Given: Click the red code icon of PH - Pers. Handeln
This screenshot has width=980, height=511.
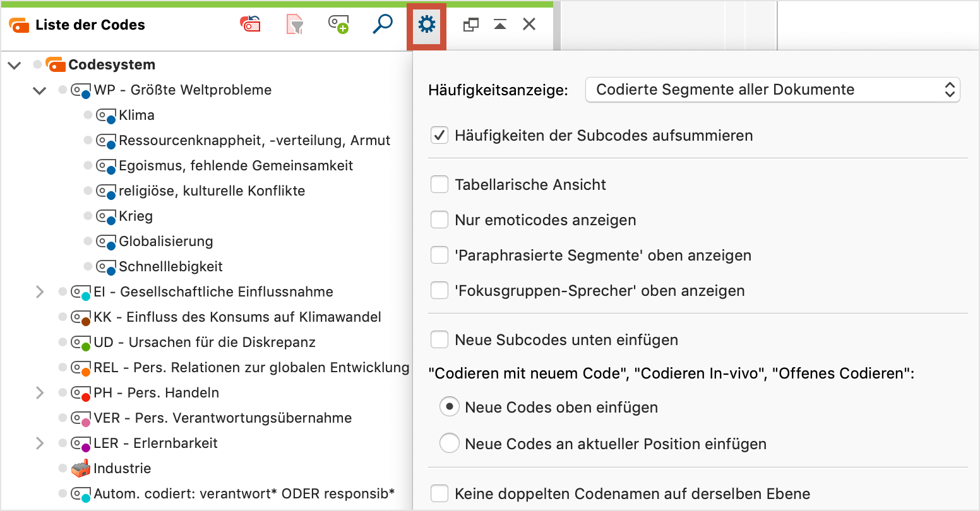Looking at the screenshot, I should pos(81,393).
